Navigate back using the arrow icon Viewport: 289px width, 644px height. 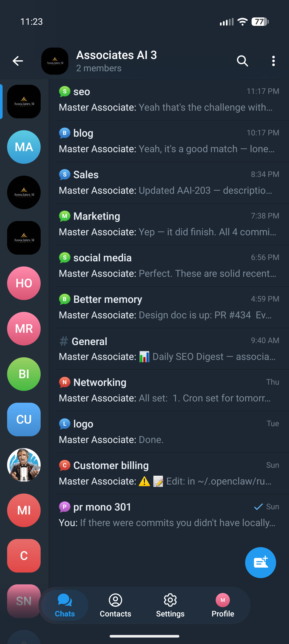[x=17, y=61]
